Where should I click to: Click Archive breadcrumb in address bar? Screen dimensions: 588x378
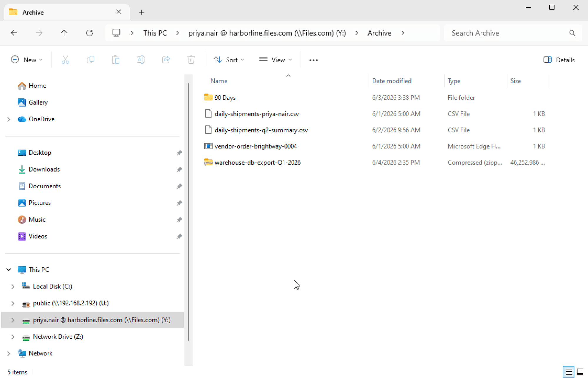(x=379, y=33)
